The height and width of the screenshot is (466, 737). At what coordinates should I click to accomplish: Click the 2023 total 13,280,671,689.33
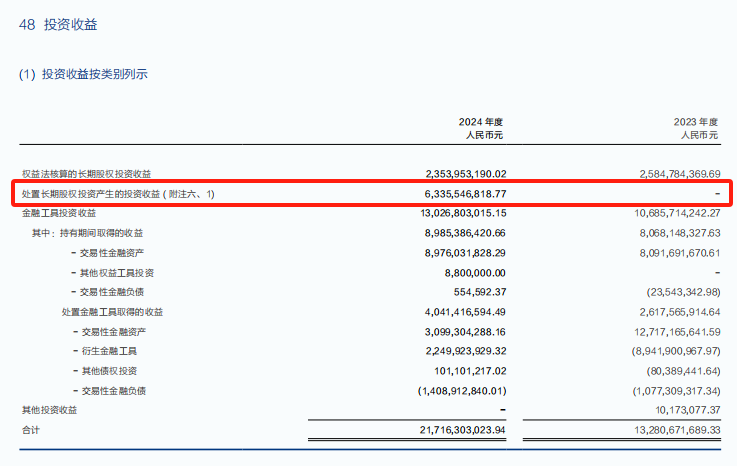(664, 430)
